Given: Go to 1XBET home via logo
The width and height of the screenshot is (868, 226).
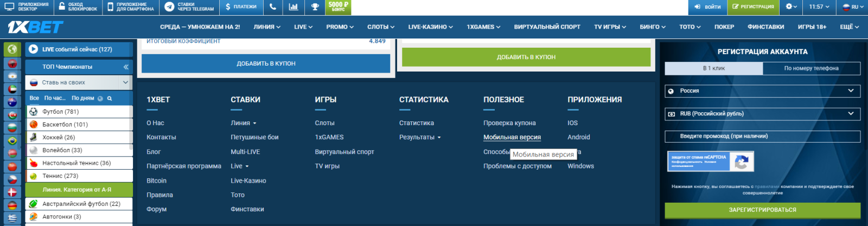Looking at the screenshot, I should tap(35, 27).
